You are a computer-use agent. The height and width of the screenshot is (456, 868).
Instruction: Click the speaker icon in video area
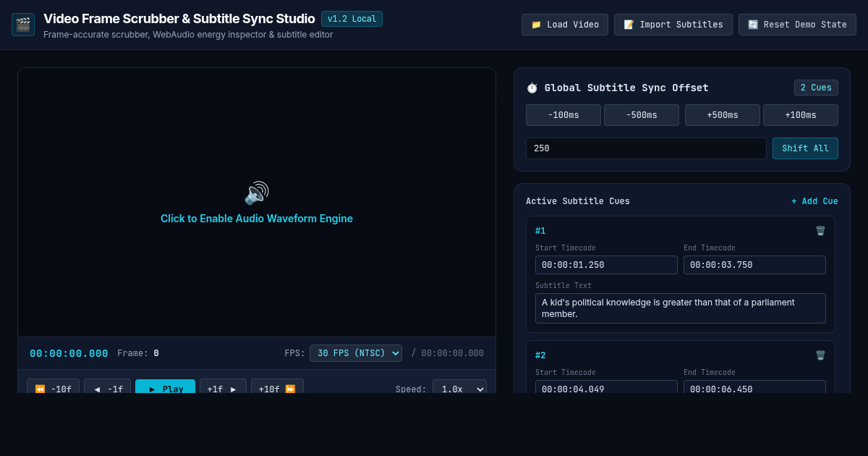click(257, 193)
